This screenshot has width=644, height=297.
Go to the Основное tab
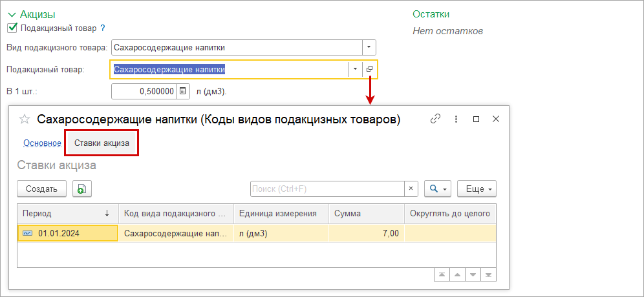coord(42,143)
